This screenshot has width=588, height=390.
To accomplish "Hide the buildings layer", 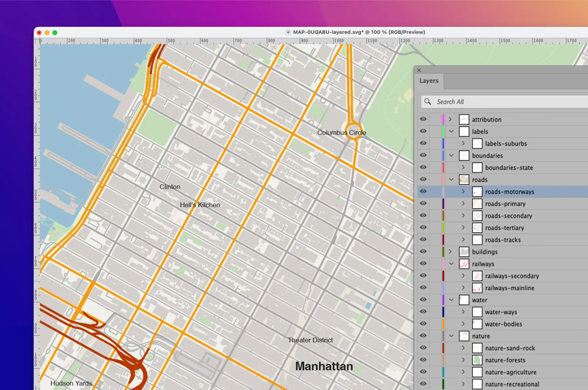I will [423, 252].
